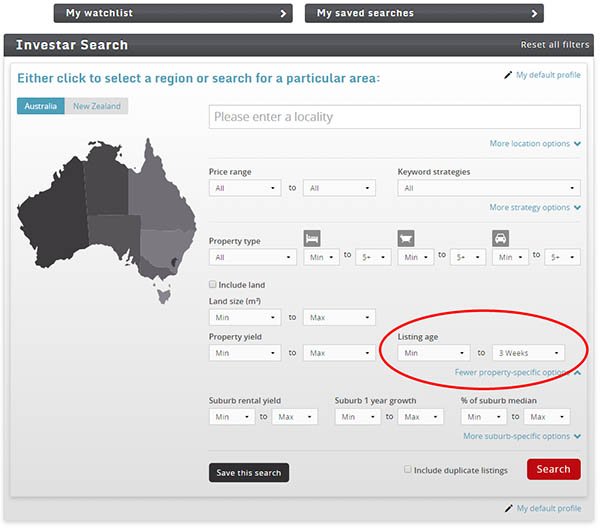Click the Save this search button

click(x=249, y=472)
